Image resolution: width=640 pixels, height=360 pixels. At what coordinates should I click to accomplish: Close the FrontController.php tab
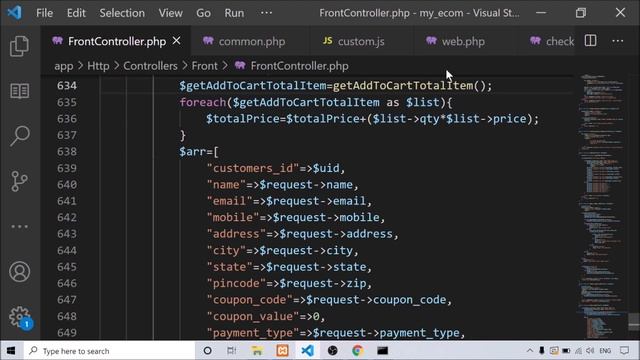[x=176, y=41]
